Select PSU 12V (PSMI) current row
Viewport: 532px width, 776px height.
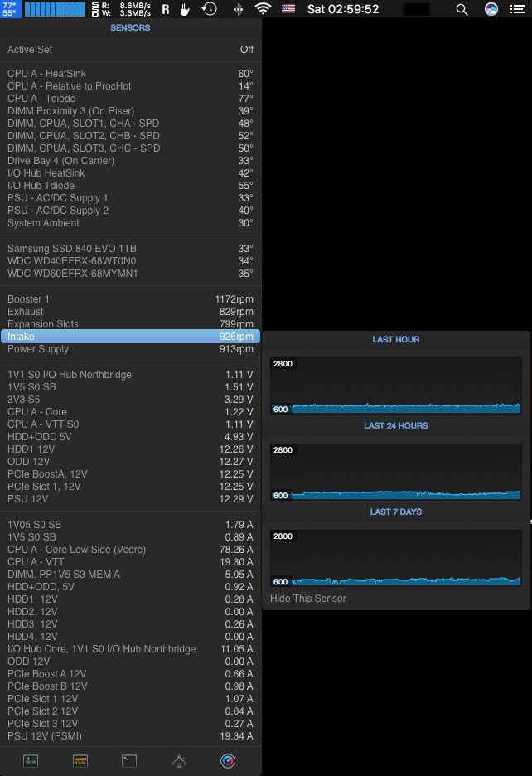click(x=131, y=736)
